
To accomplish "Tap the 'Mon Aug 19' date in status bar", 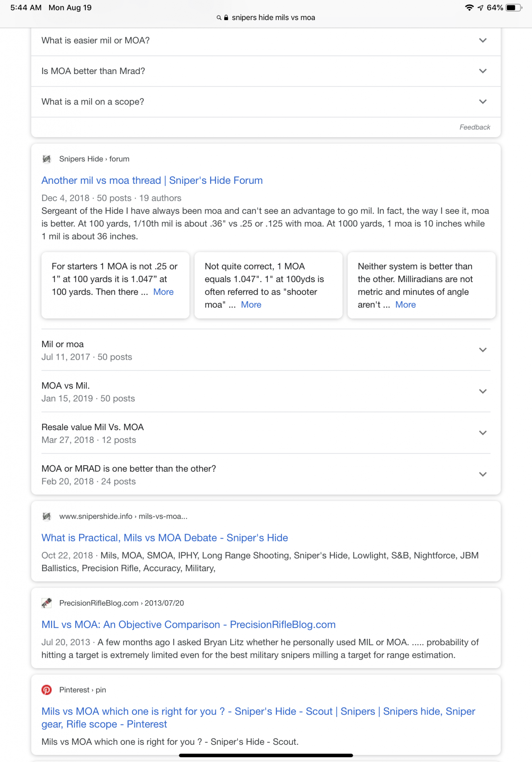I will pyautogui.click(x=70, y=8).
